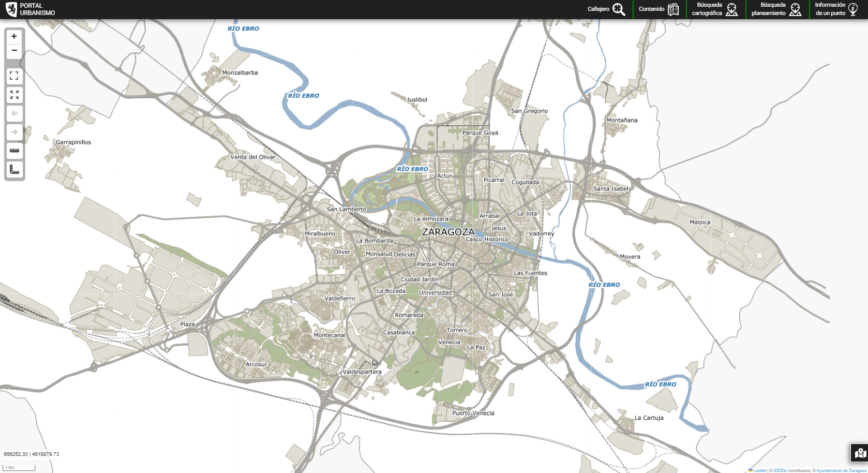The height and width of the screenshot is (473, 868).
Task: Open the Contenido map layers menu
Action: click(659, 9)
